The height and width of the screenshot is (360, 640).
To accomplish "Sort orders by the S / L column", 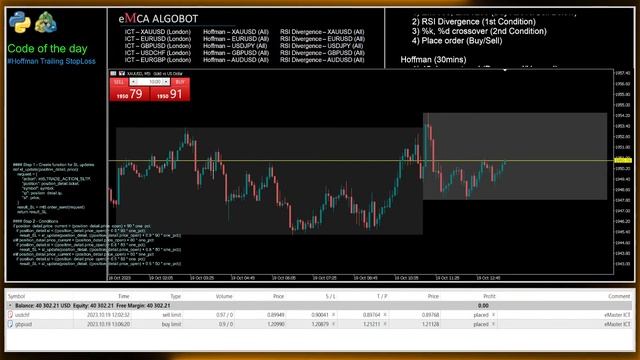I will click(x=330, y=296).
